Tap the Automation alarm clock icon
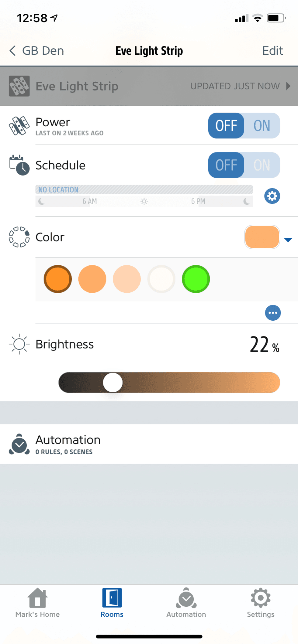This screenshot has width=298, height=644. [19, 444]
